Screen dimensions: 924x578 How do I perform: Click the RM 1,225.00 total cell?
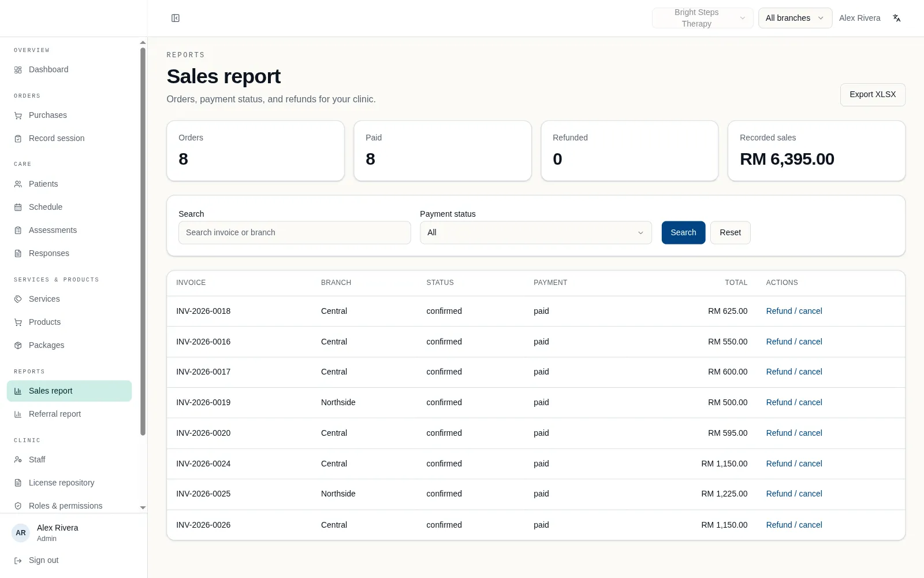[724, 494]
